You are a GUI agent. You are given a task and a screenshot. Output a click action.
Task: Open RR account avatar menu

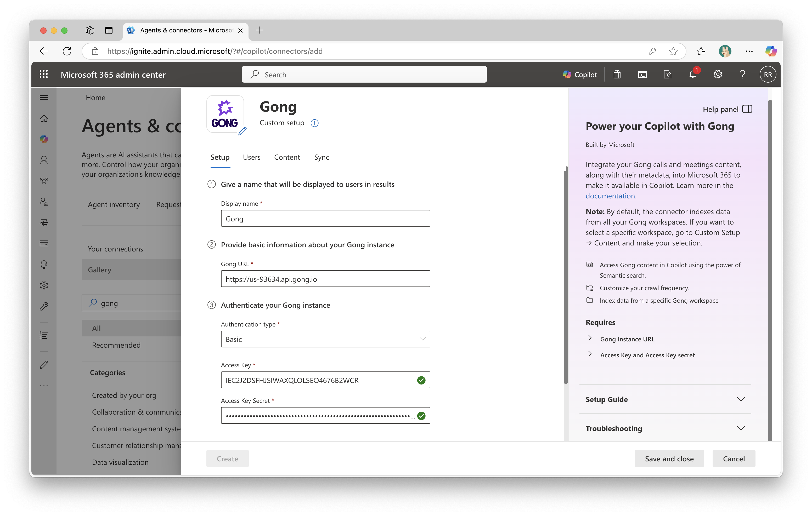(x=768, y=74)
